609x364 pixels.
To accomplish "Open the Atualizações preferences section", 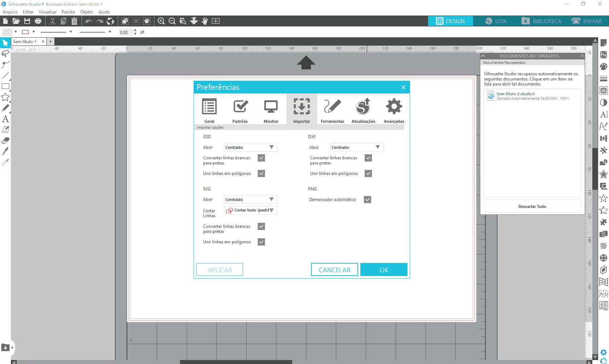I will tap(363, 110).
